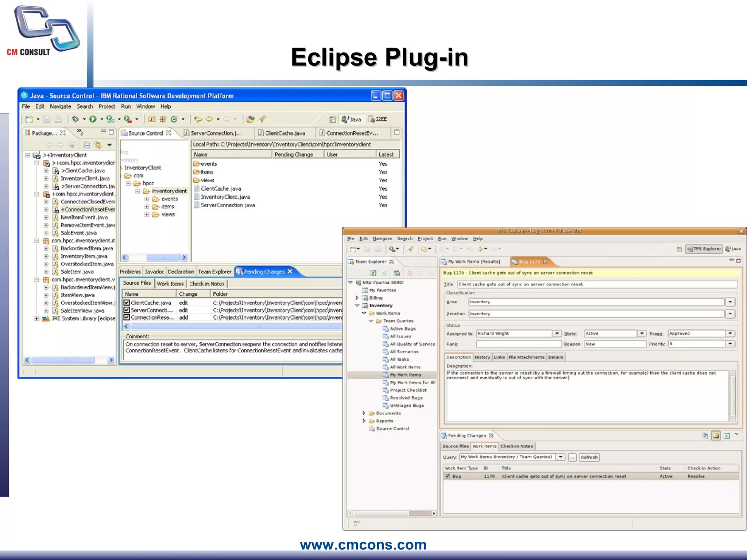Open the J2EE perspective

(378, 119)
